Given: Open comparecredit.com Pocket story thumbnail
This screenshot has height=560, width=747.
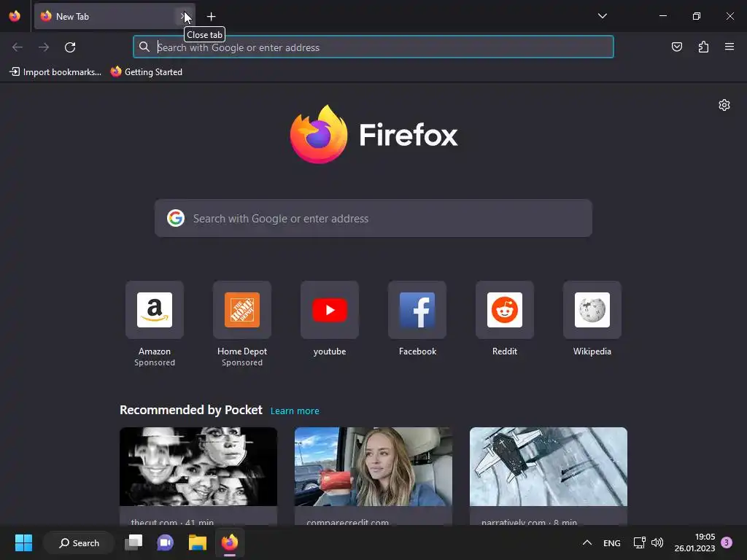Looking at the screenshot, I should (373, 467).
